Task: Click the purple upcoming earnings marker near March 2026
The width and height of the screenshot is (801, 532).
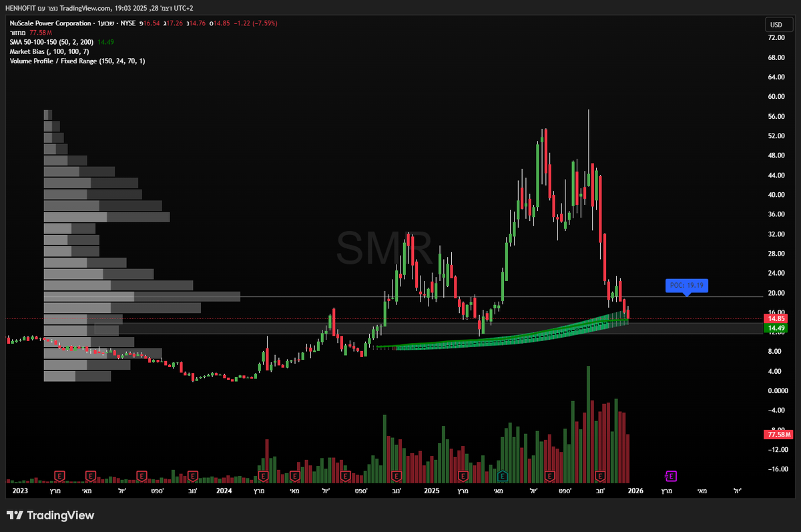Action: pos(671,476)
